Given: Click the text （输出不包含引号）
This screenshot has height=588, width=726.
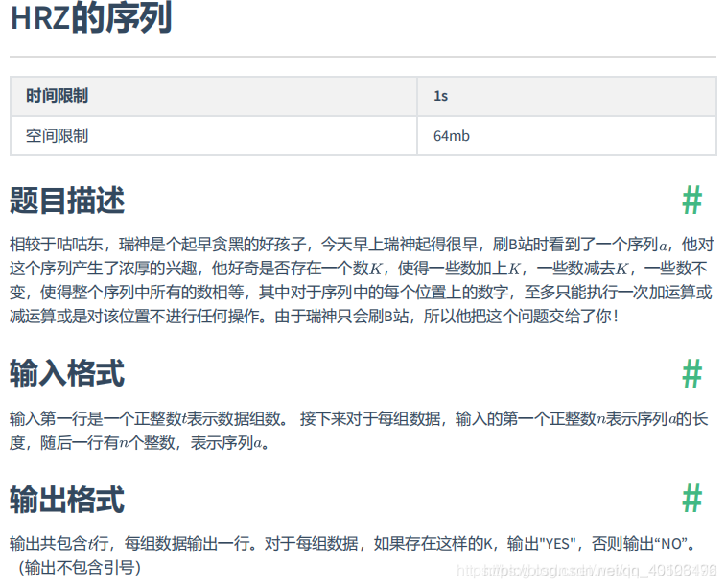Looking at the screenshot, I should click(79, 567).
